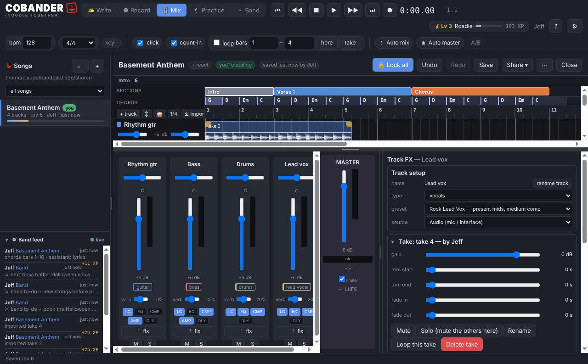Open the ellipsis more-options menu

click(x=544, y=65)
